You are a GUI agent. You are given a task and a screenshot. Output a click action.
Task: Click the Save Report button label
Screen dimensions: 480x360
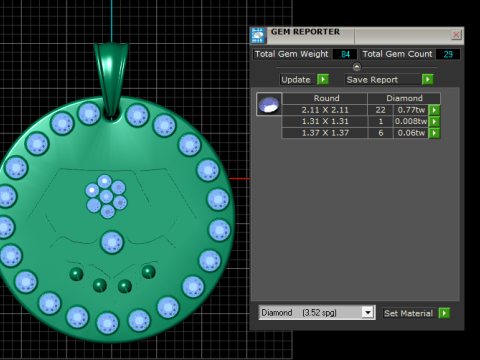(x=382, y=80)
